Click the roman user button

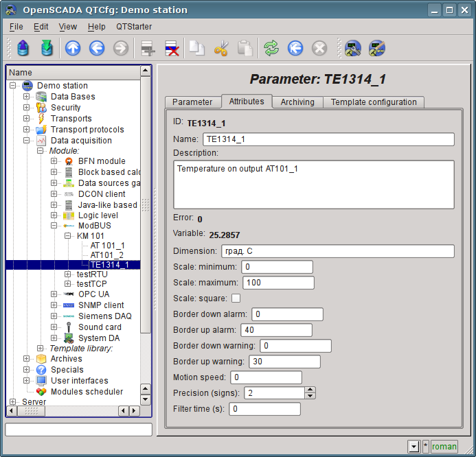444,447
